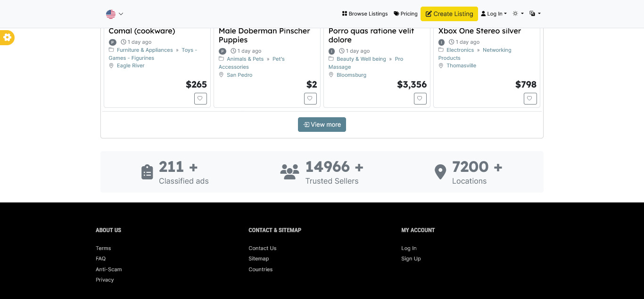The width and height of the screenshot is (644, 299).
Task: Open the Terms footer link
Action: point(103,248)
